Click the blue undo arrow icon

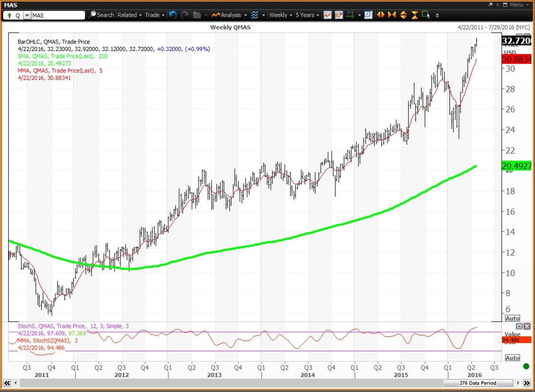pos(173,15)
